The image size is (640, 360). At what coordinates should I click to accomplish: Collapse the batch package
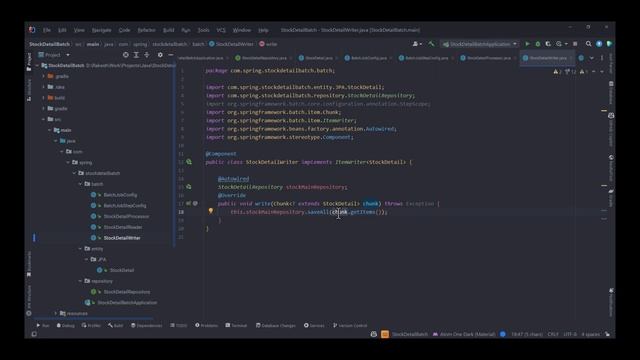[80, 184]
